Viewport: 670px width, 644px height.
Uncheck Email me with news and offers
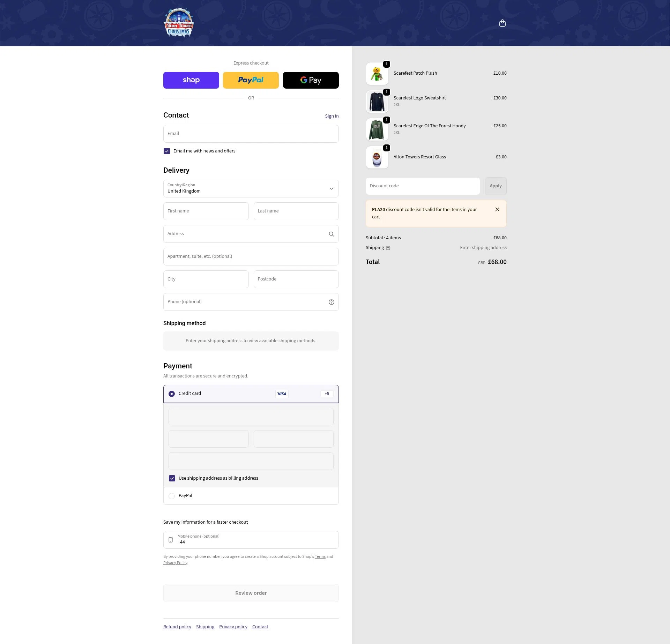167,151
